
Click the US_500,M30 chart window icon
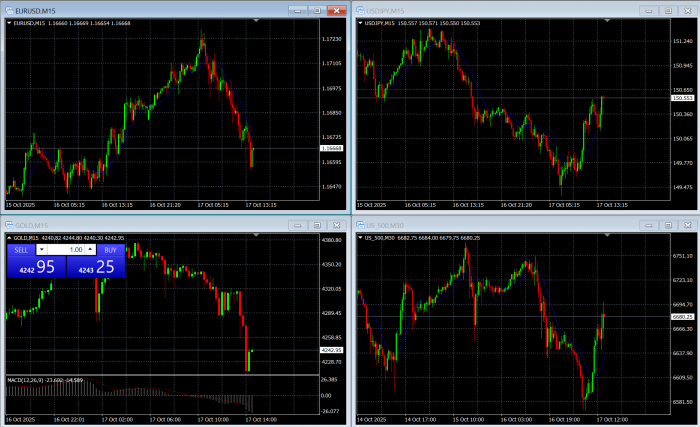(361, 225)
